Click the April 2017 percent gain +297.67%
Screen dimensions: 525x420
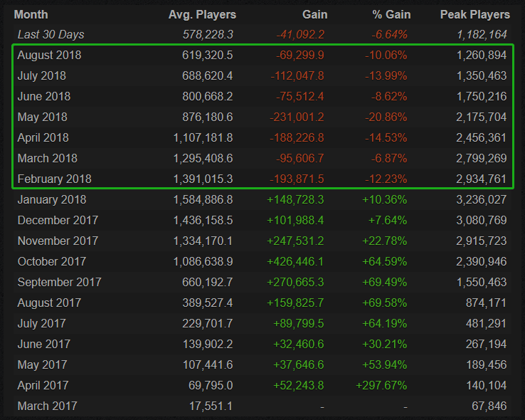[x=381, y=386]
